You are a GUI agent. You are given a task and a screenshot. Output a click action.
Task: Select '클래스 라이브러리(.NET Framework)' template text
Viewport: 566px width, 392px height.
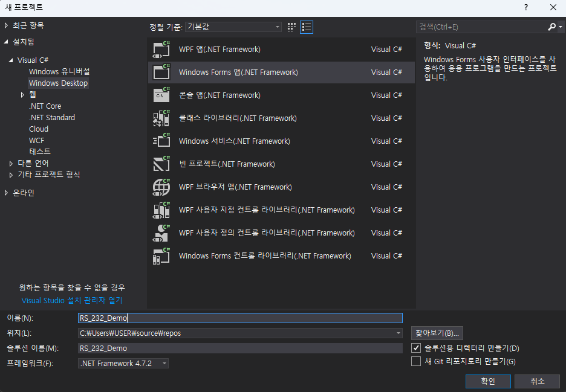click(238, 118)
